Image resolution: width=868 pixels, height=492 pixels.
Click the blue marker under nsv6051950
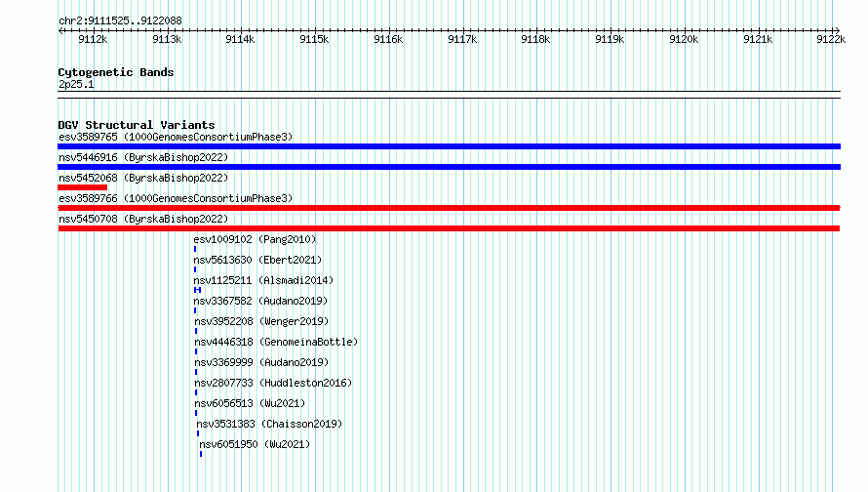pyautogui.click(x=201, y=454)
